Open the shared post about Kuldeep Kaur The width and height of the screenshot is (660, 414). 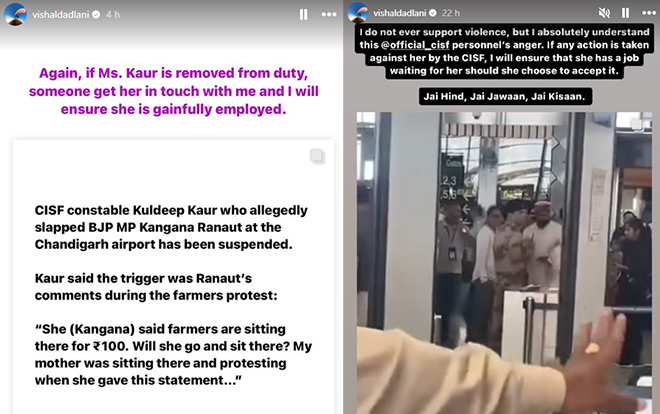[173, 277]
